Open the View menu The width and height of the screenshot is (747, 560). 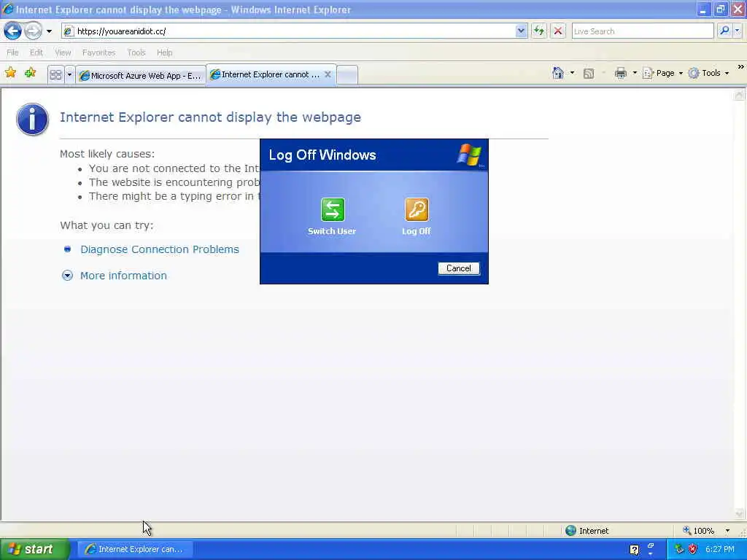point(63,52)
